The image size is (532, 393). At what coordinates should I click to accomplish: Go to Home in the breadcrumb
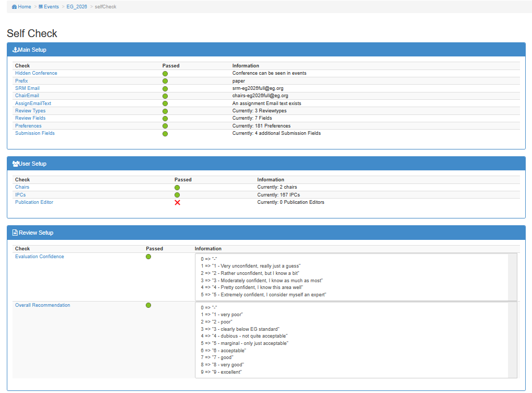[x=25, y=7]
